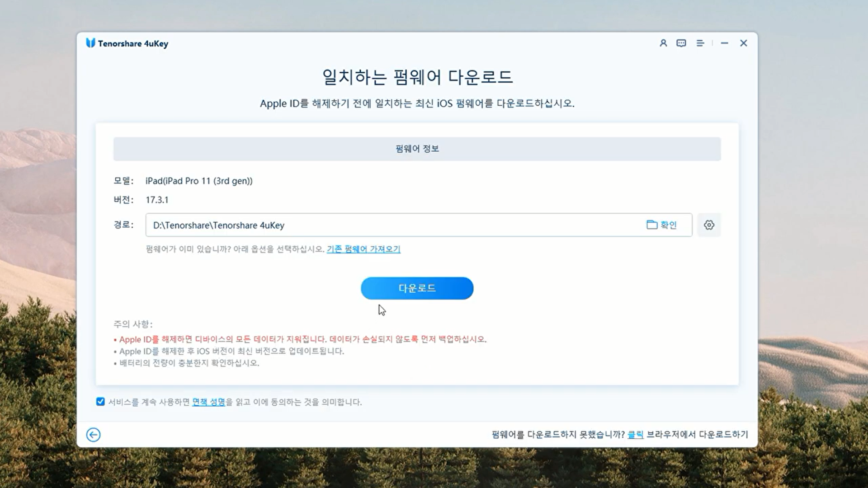Click the iPad Pro 11 model text
Image resolution: width=868 pixels, height=488 pixels.
(199, 181)
